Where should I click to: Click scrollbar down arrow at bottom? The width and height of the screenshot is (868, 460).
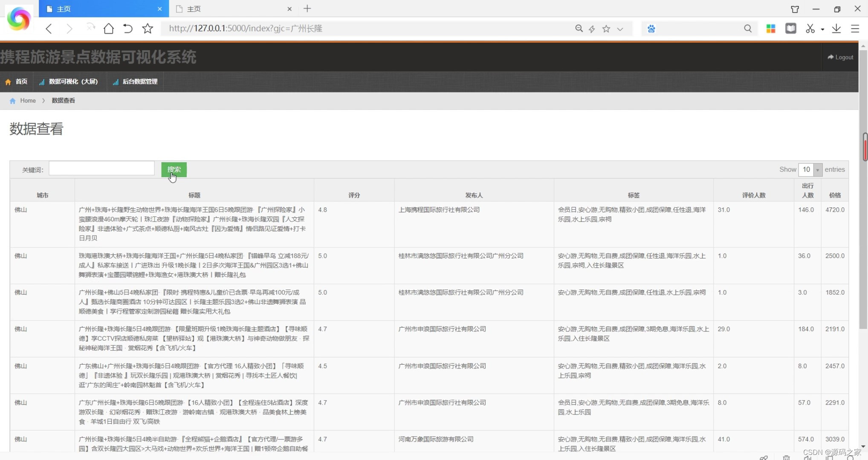[x=863, y=446]
